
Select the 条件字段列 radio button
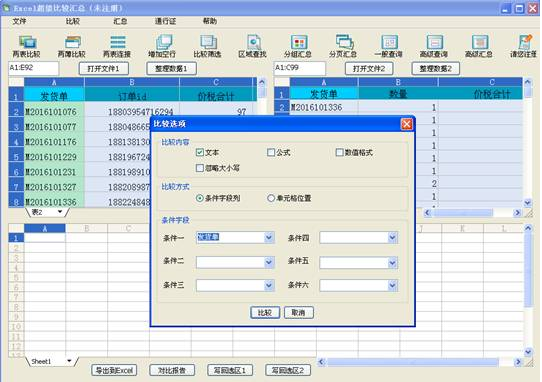199,198
